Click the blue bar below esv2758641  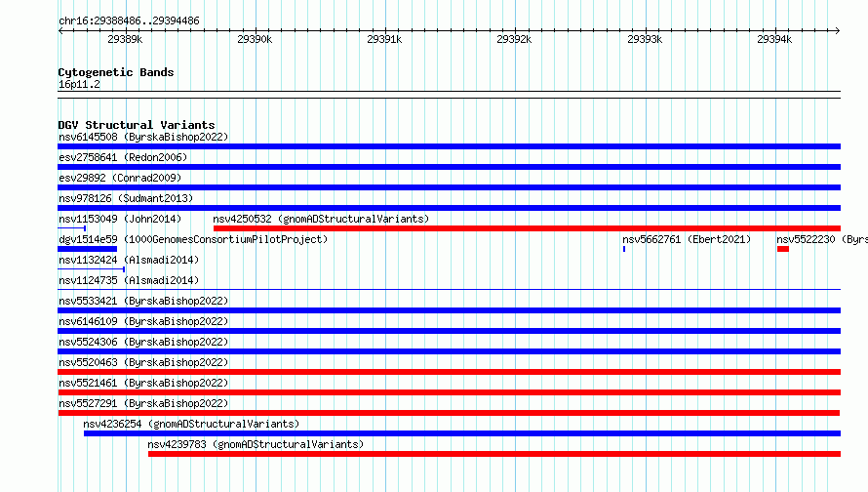pos(449,167)
